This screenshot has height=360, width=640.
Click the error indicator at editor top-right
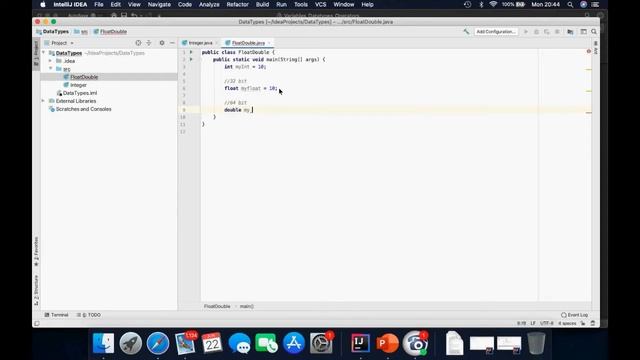(x=589, y=51)
